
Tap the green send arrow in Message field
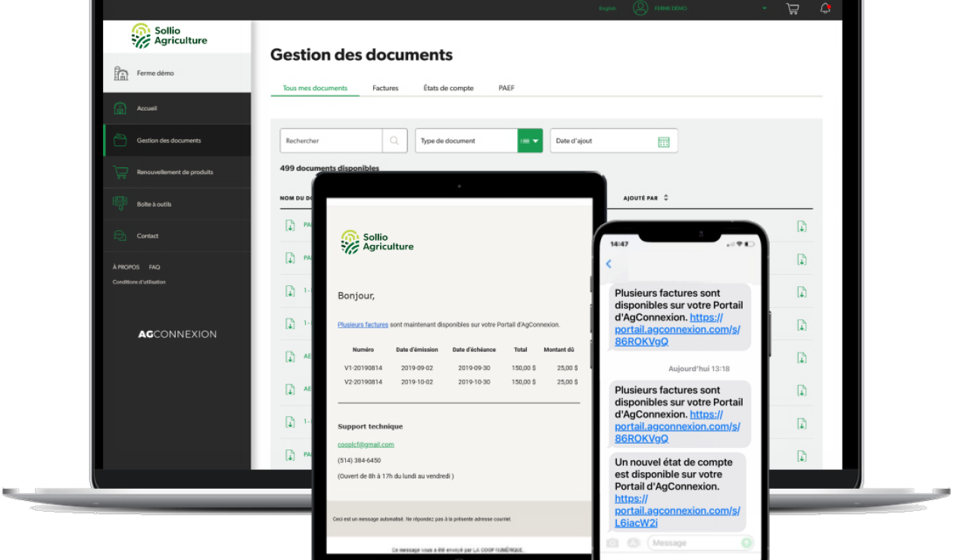point(746,543)
